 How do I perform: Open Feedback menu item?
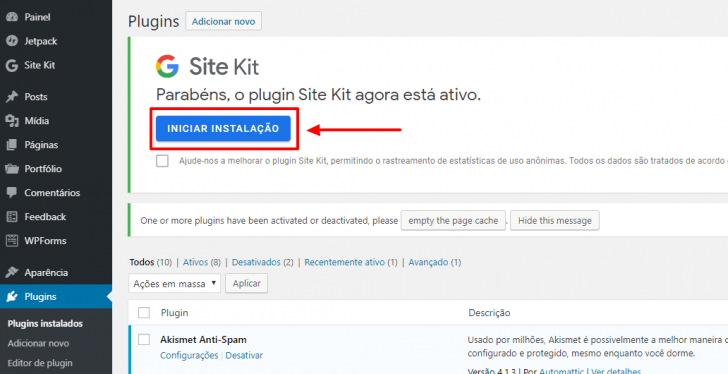(56, 217)
